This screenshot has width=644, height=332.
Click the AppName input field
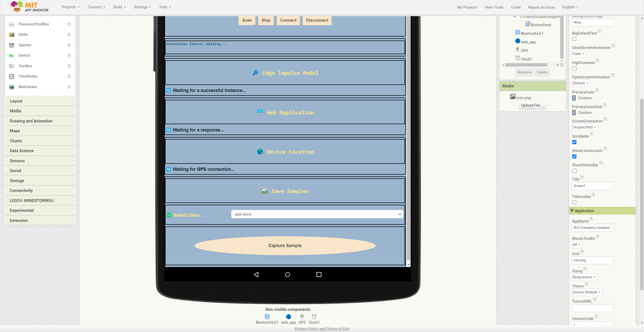592,227
